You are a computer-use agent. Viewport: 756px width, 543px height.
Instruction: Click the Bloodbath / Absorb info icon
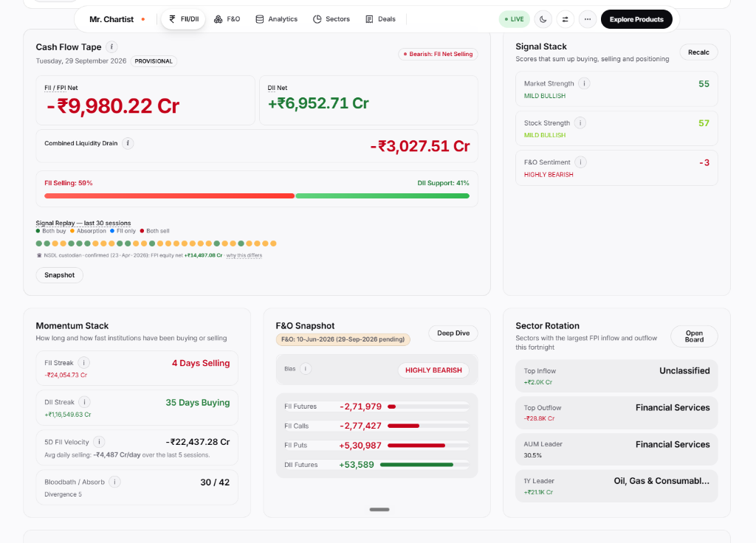(x=114, y=482)
